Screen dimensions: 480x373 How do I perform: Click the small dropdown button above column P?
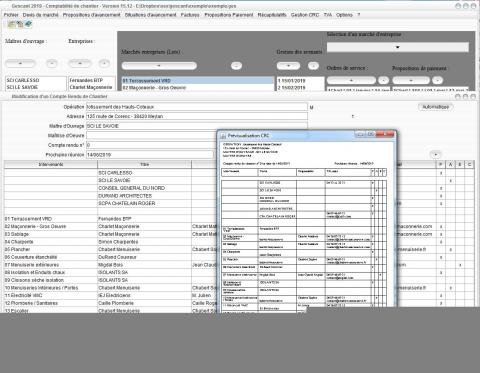pyautogui.click(x=436, y=154)
